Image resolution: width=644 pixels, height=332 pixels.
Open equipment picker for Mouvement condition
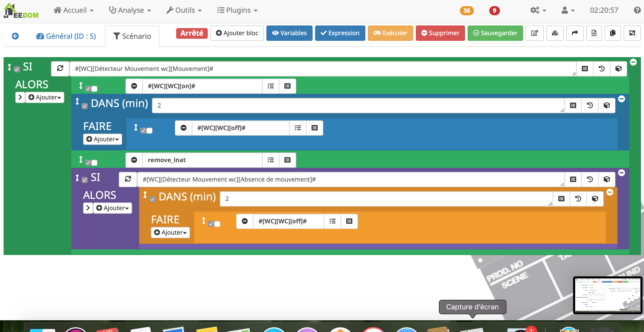click(x=619, y=69)
